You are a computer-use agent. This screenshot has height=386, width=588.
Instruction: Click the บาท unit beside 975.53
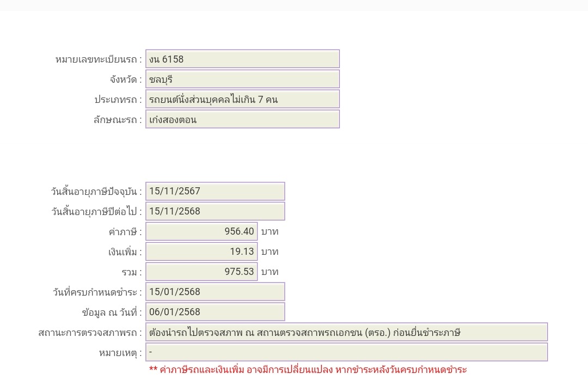(269, 272)
